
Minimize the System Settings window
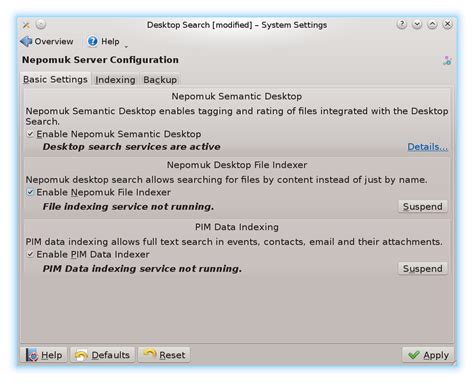pos(417,24)
